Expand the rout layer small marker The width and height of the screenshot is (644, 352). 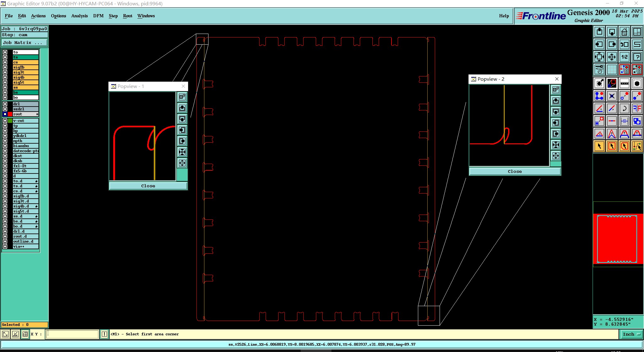tap(37, 114)
